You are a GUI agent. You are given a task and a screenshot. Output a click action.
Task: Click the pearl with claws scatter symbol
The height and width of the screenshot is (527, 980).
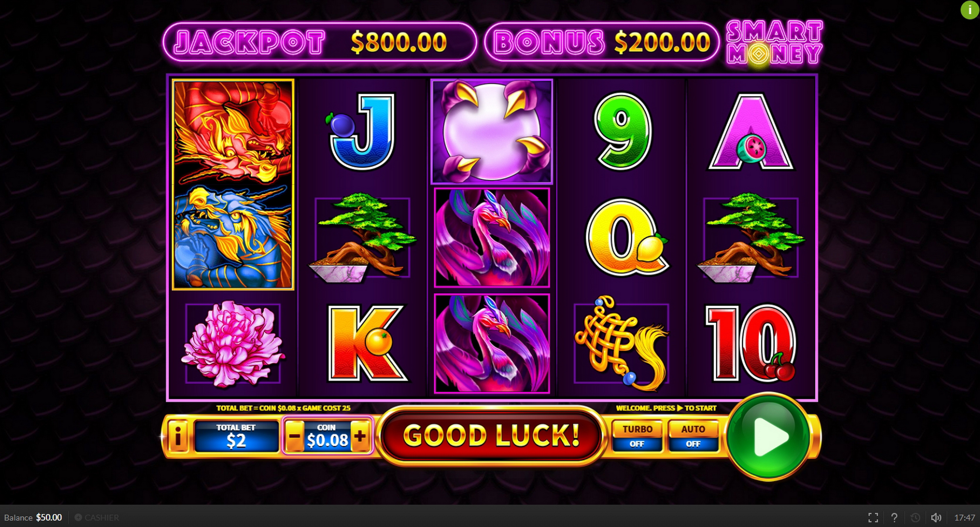(x=491, y=131)
